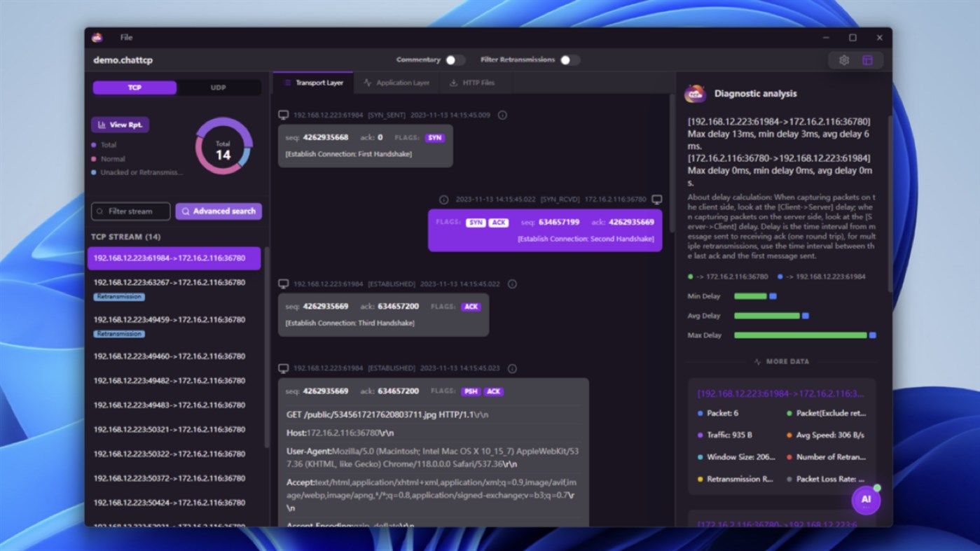This screenshot has height=551, width=980.
Task: Click the monitor icon beside the SYN_RCVD packet
Action: click(x=657, y=200)
